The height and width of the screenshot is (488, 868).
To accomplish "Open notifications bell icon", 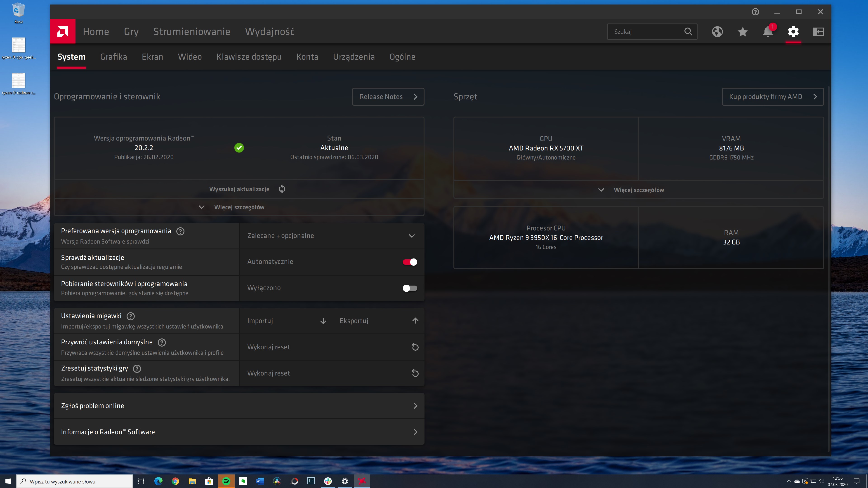I will click(768, 32).
